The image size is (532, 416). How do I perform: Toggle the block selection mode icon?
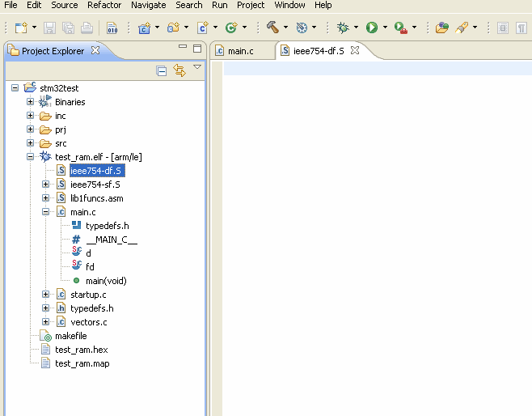pyautogui.click(x=503, y=28)
